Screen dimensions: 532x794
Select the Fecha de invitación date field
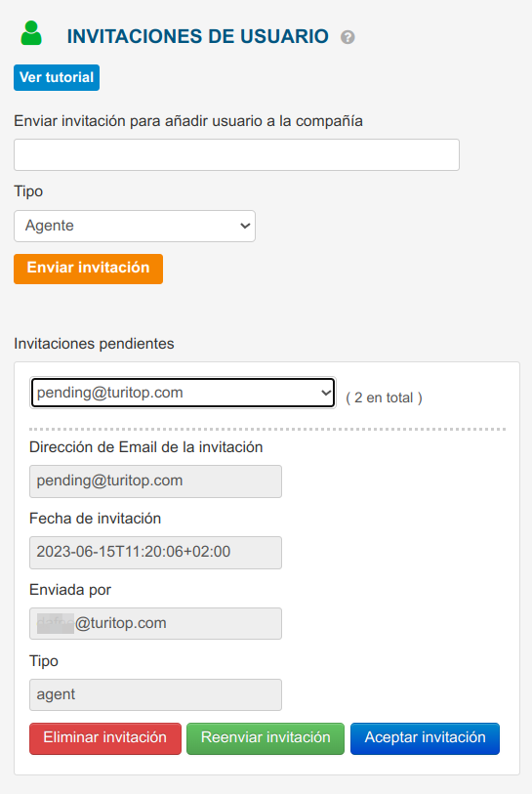(155, 553)
